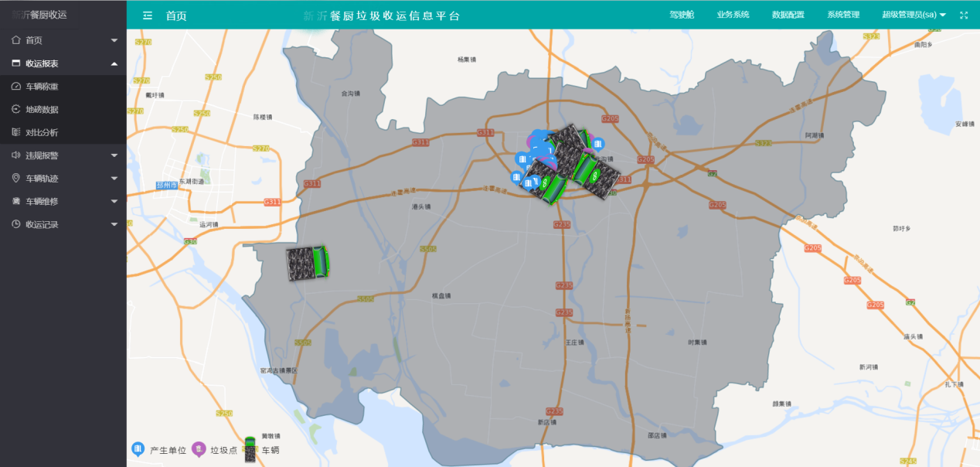The height and width of the screenshot is (467, 980).
Task: Click the purple 垃圾点 legend icon
Action: click(x=199, y=449)
